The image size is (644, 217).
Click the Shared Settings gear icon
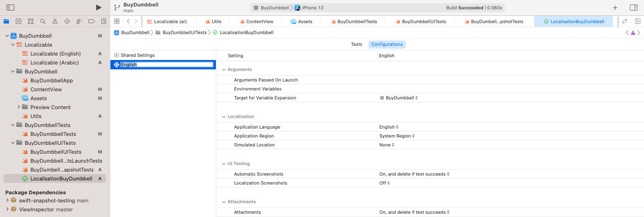coord(116,55)
